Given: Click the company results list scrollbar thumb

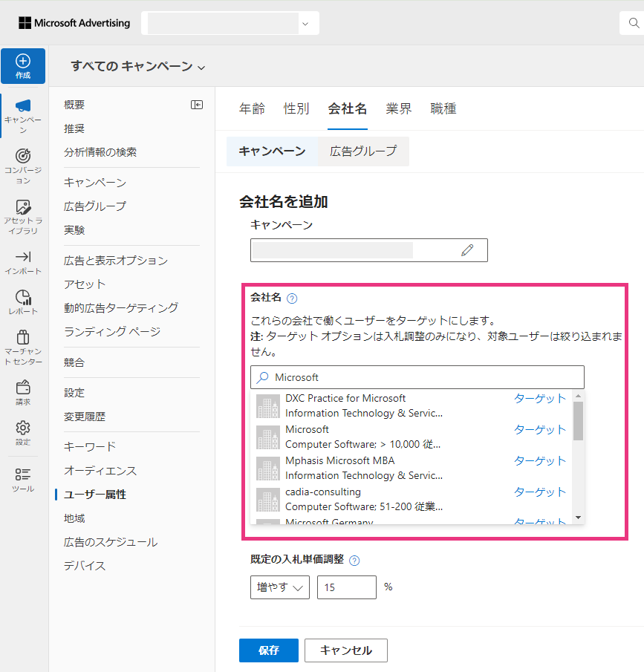Looking at the screenshot, I should click(578, 421).
